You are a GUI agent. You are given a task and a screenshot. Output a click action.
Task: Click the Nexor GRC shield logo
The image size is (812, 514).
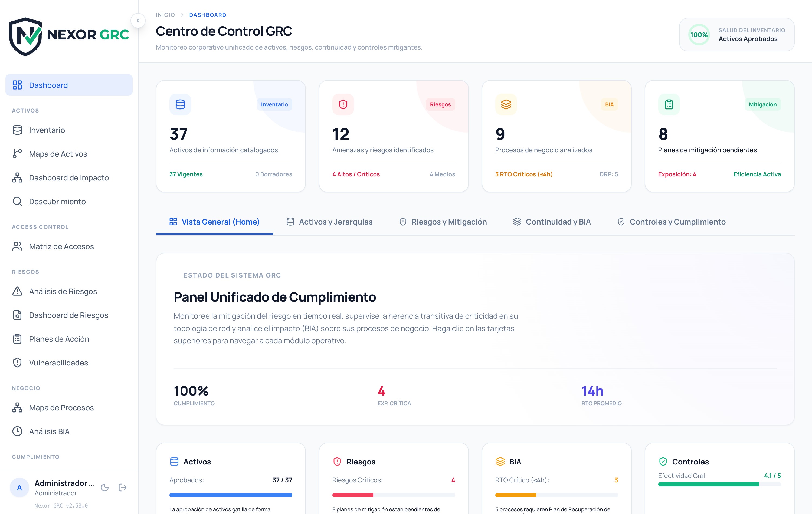[x=25, y=37]
